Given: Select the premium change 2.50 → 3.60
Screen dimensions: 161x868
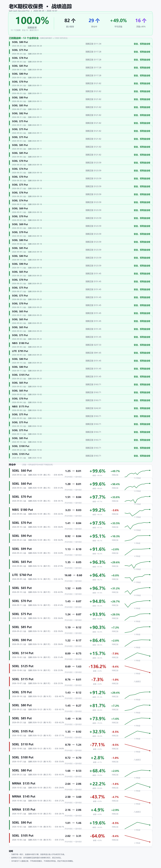Looking at the screenshot, I should pyautogui.click(x=73, y=797).
